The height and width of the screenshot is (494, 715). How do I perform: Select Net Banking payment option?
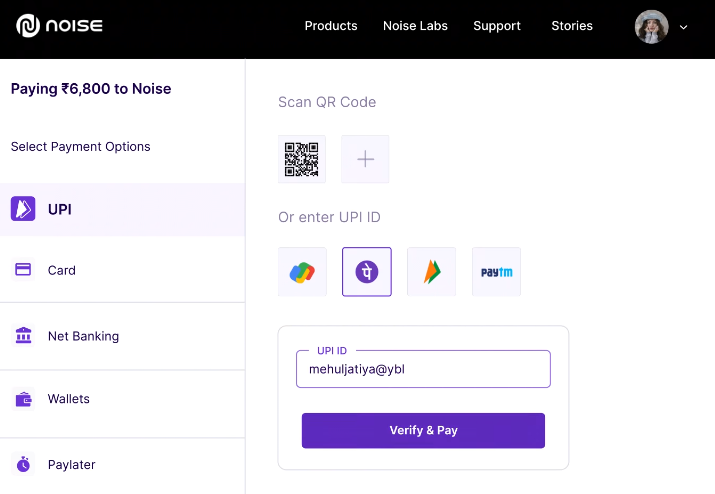pyautogui.click(x=122, y=336)
